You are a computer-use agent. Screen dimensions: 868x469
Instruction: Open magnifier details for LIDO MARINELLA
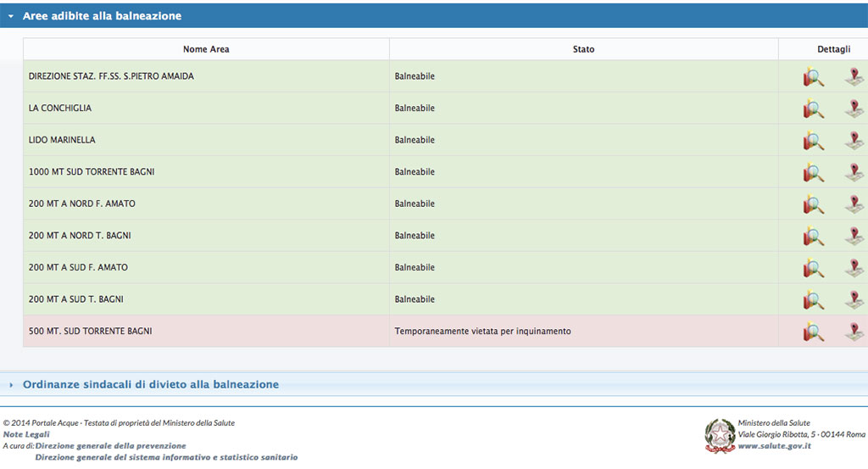pos(813,141)
